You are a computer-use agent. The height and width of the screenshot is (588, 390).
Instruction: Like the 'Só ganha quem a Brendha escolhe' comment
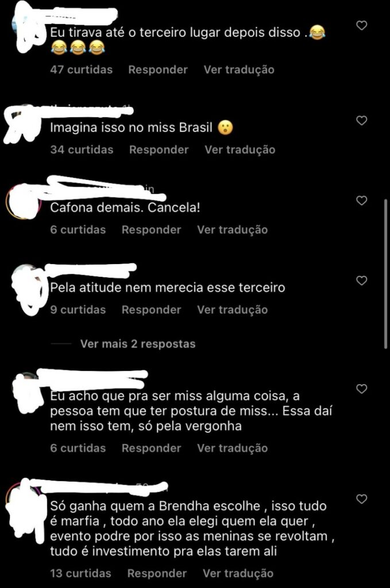click(x=361, y=499)
